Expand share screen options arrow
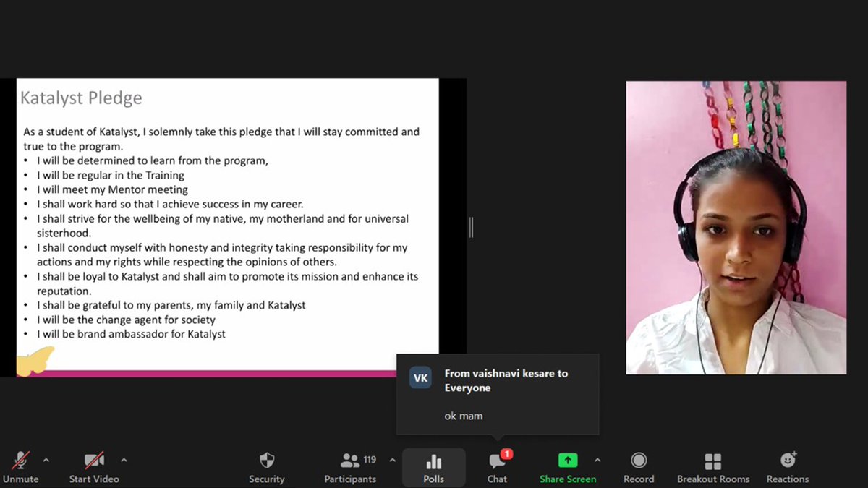This screenshot has height=488, width=868. (597, 460)
